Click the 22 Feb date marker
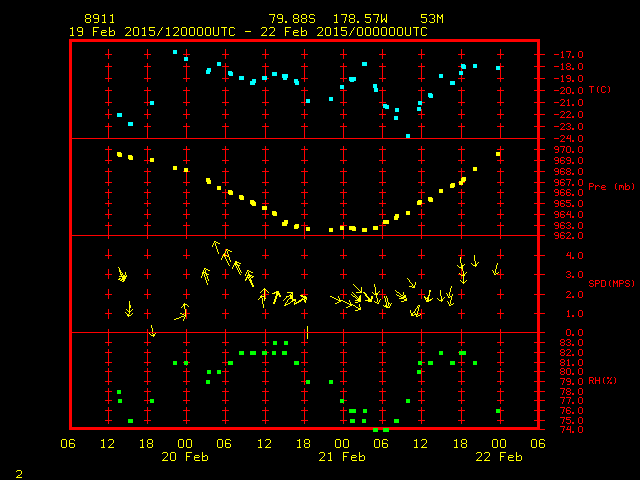 click(498, 457)
